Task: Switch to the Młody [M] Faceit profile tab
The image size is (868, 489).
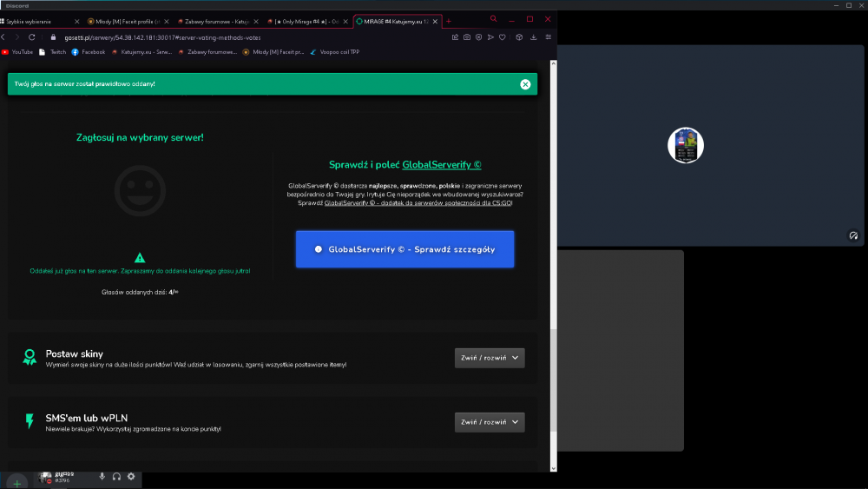Action: 128,22
